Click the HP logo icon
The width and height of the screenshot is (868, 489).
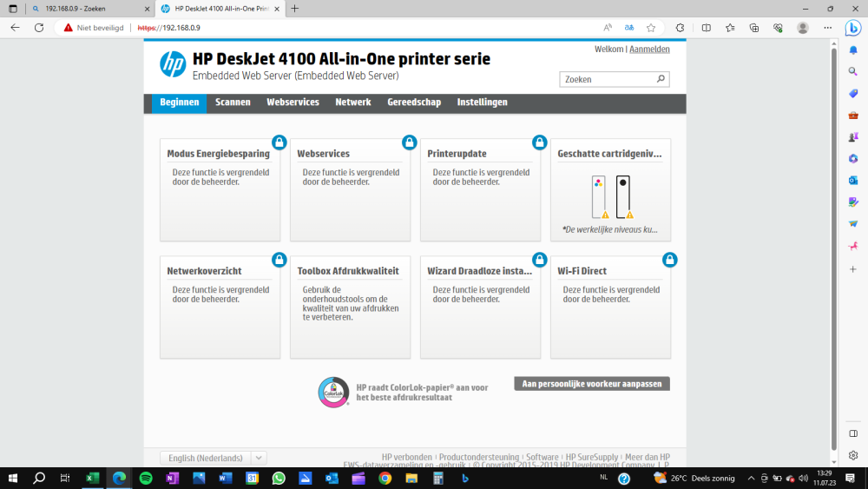pyautogui.click(x=173, y=64)
